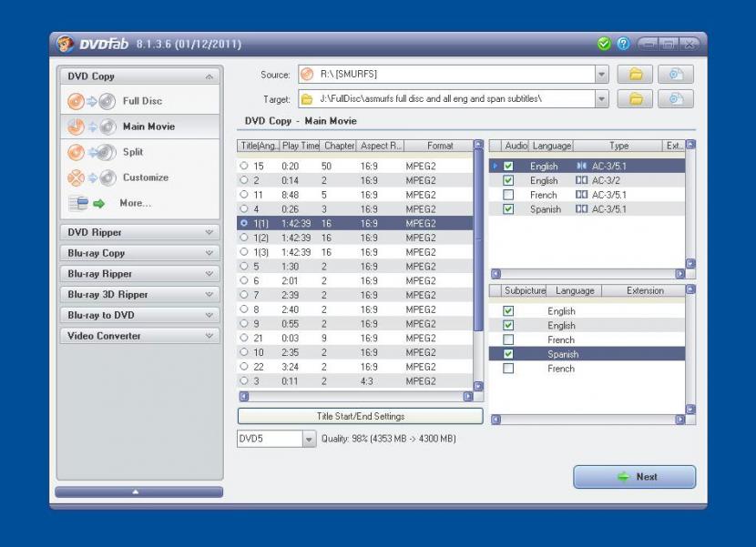Click the DVDFab mascot logo icon
The image size is (756, 547).
pyautogui.click(x=65, y=44)
